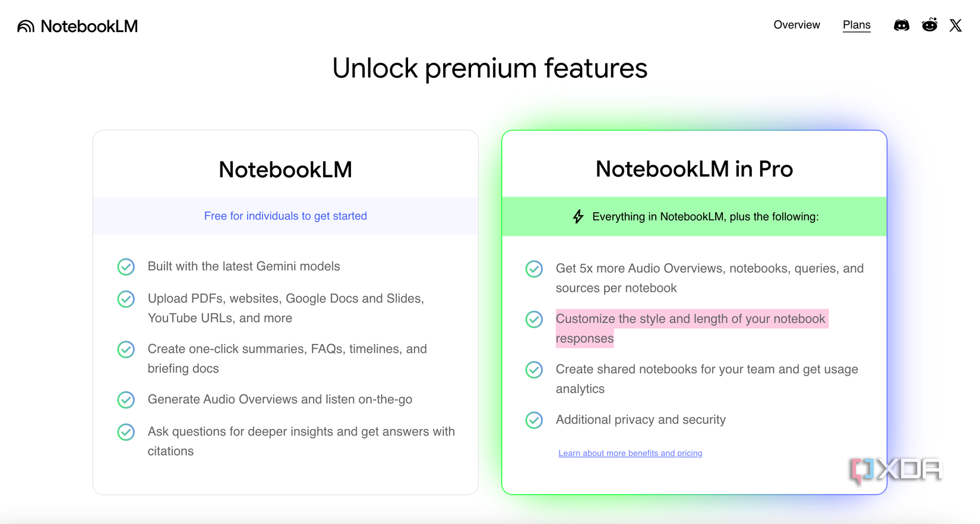Click Free for individuals to get started
This screenshot has height=524, width=980.
click(285, 216)
